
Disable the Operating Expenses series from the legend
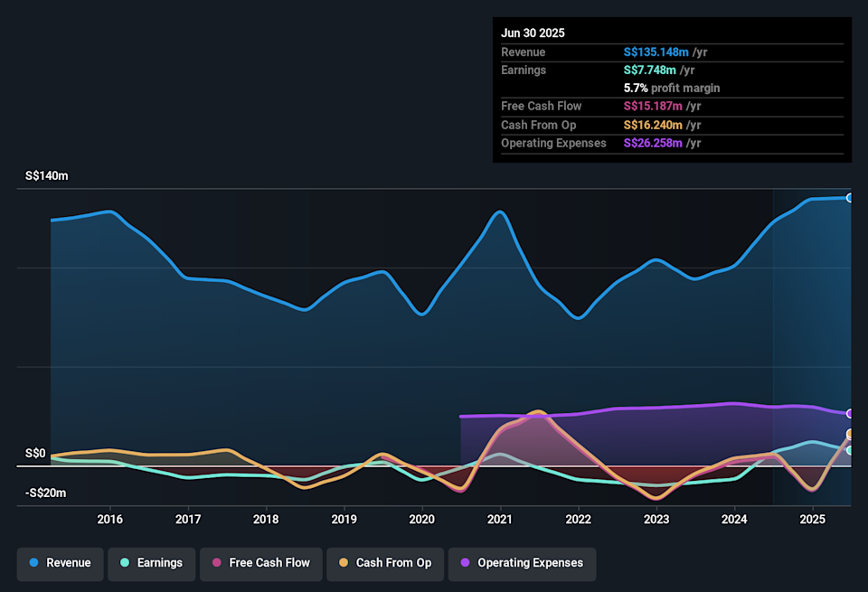pyautogui.click(x=522, y=563)
